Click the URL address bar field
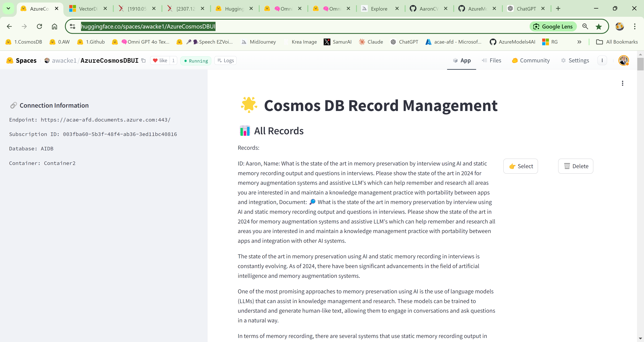Image resolution: width=644 pixels, height=342 pixels. (x=300, y=26)
